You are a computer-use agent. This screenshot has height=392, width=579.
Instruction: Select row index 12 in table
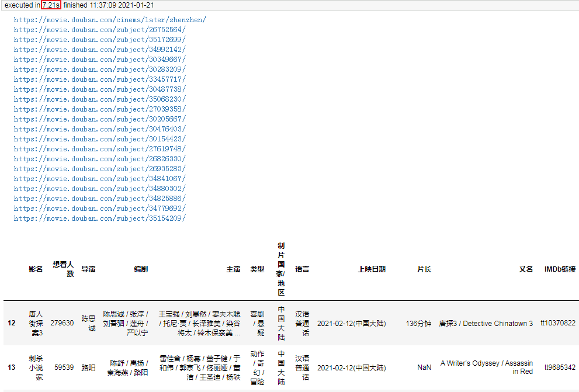tap(12, 323)
